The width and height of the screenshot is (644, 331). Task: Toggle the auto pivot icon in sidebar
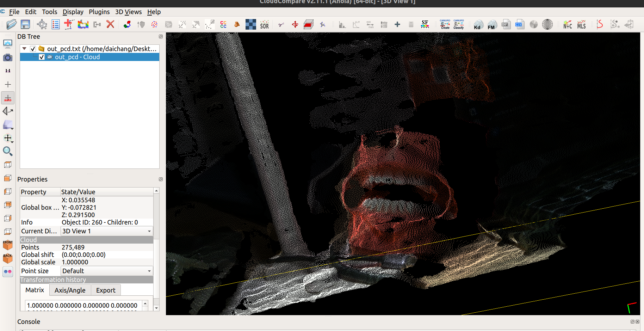click(8, 98)
